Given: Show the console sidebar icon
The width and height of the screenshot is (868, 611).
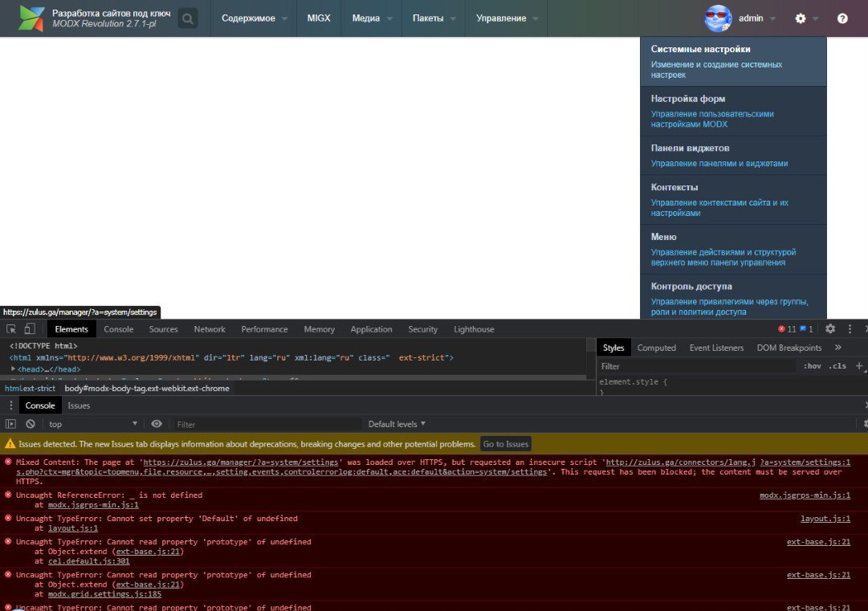Looking at the screenshot, I should coord(10,424).
